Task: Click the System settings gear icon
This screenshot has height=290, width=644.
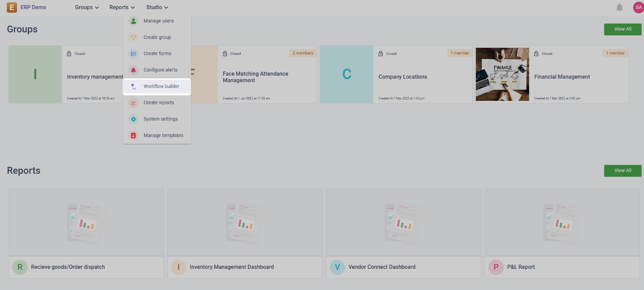Action: [133, 119]
